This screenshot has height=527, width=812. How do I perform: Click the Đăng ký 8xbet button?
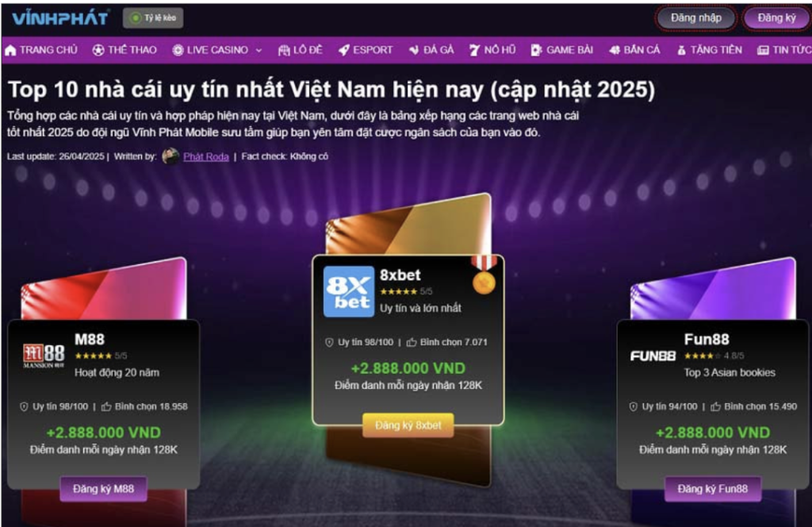[x=408, y=425]
